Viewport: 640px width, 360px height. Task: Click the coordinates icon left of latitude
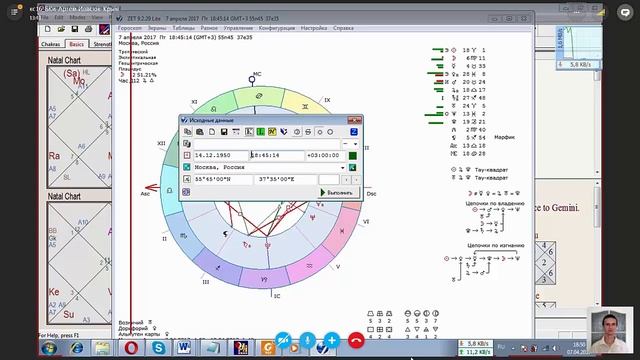(x=187, y=179)
